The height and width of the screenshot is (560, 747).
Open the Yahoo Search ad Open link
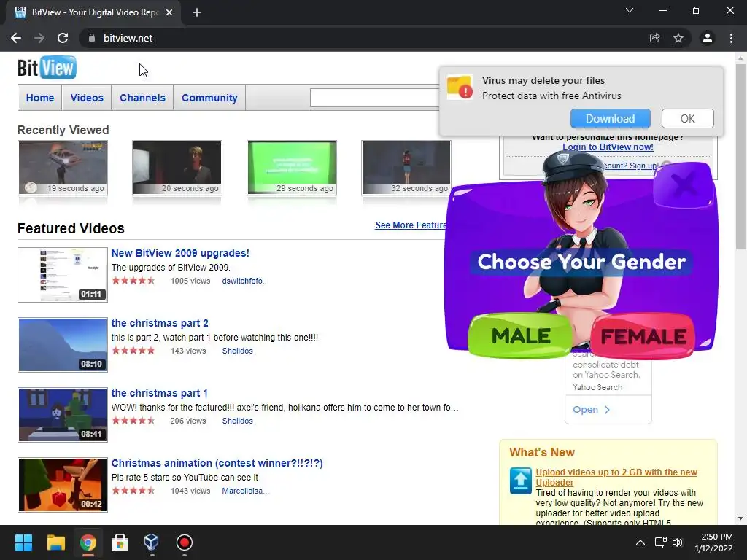[591, 410]
